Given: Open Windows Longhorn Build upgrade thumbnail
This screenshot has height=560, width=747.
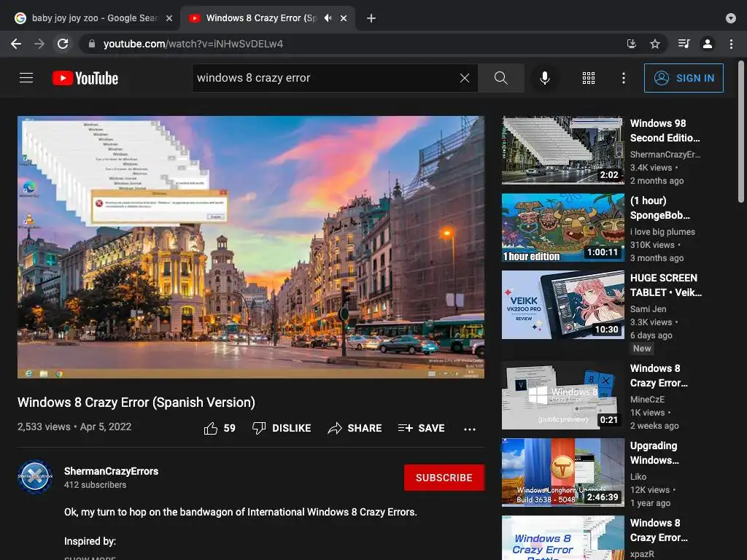Looking at the screenshot, I should [x=562, y=472].
